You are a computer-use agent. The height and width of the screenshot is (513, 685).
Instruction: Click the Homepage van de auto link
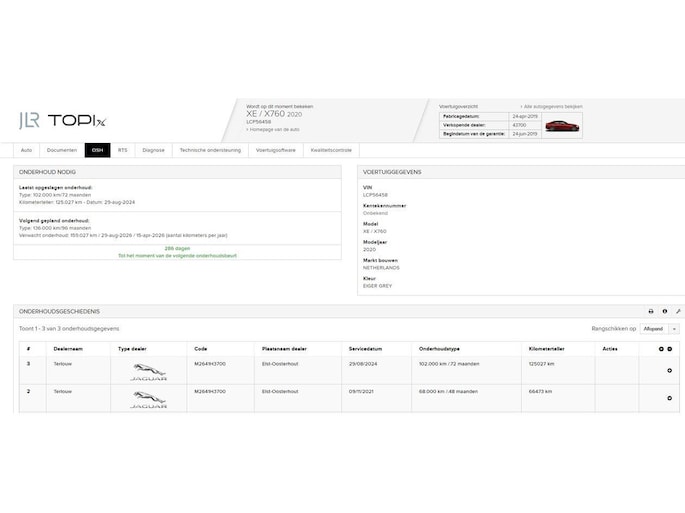[274, 129]
